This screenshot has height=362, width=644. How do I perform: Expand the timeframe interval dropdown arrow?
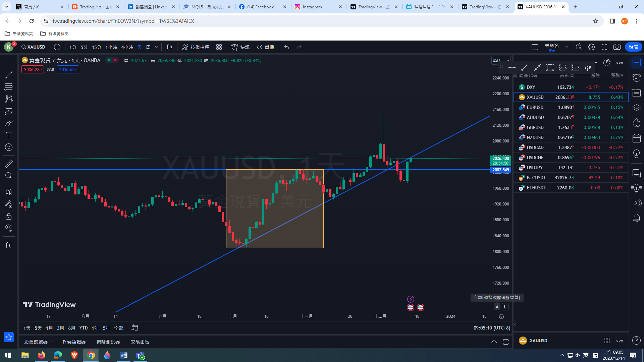click(157, 47)
